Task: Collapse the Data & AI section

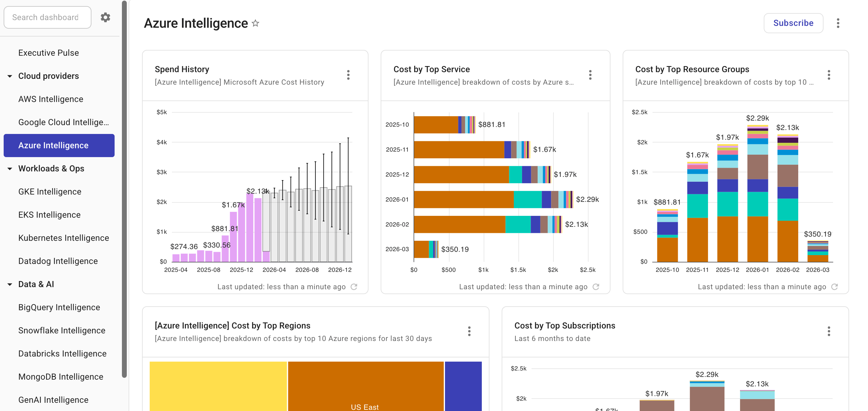Action: point(10,284)
